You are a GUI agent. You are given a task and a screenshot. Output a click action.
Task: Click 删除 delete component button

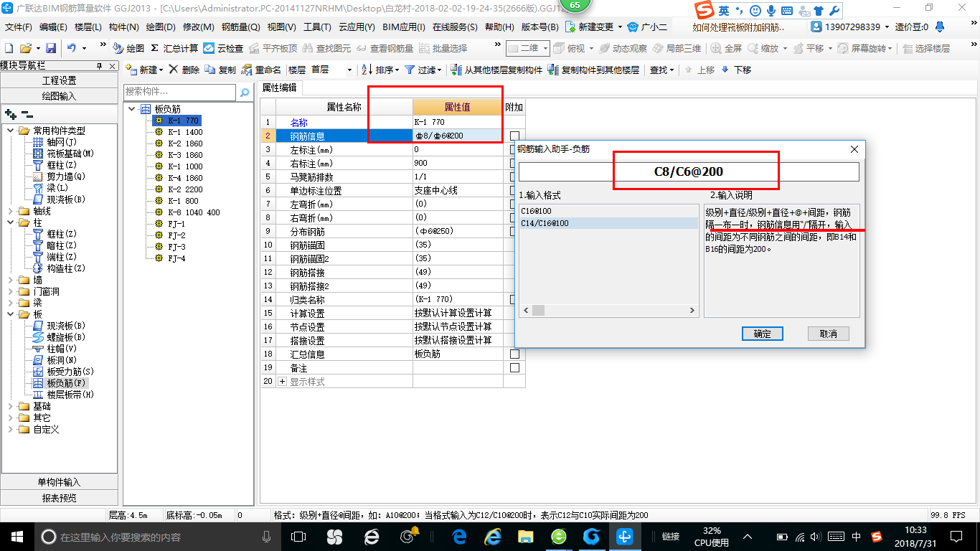(184, 70)
